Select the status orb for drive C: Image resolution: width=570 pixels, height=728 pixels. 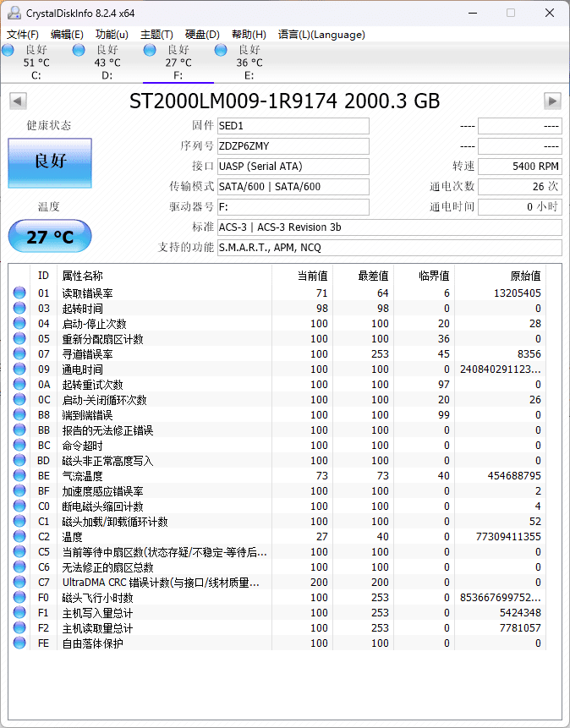[x=8, y=50]
